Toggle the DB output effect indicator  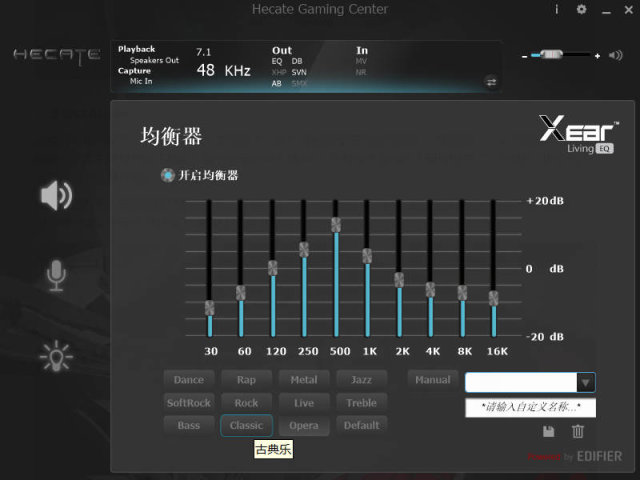pyautogui.click(x=297, y=61)
